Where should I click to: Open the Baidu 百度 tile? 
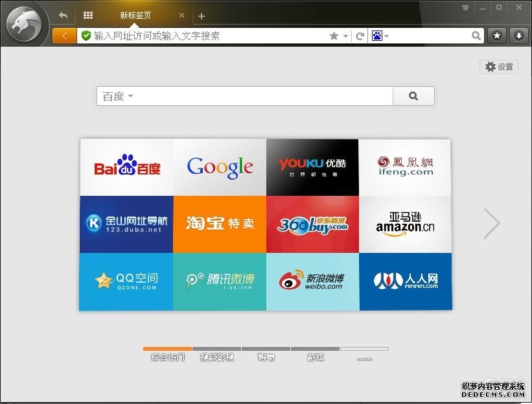tap(127, 167)
